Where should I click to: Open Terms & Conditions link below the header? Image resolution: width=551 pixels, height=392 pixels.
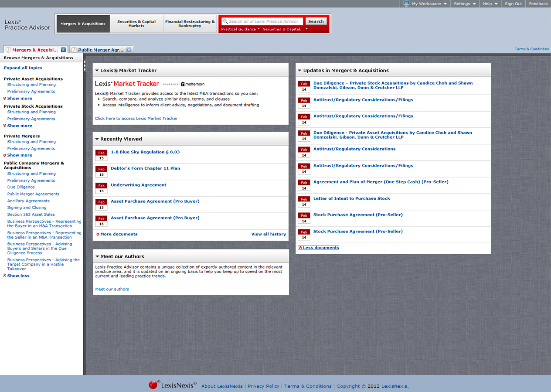pos(532,49)
